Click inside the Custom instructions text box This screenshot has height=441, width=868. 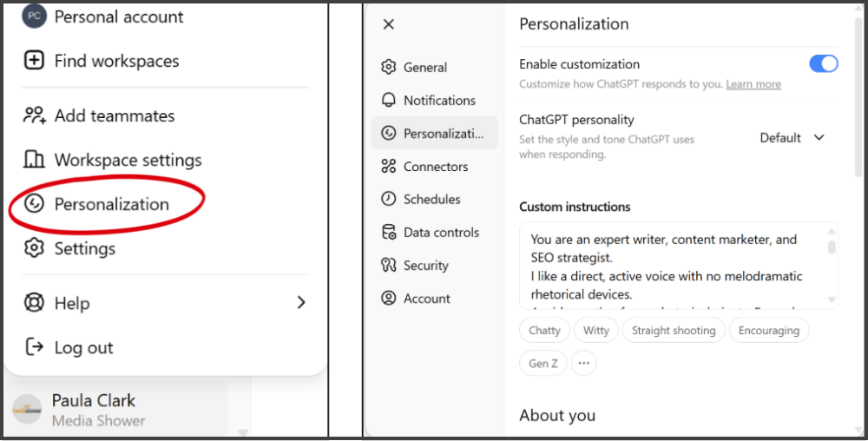pos(673,266)
